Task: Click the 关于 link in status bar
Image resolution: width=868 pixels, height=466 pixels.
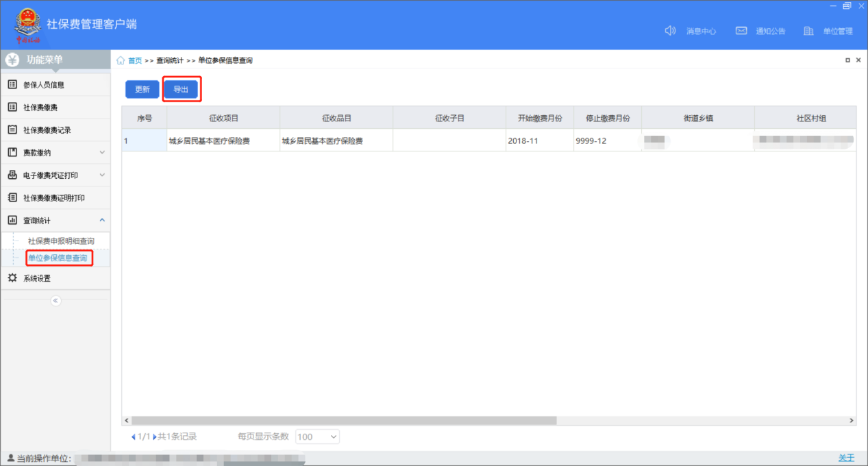Action: (x=846, y=458)
